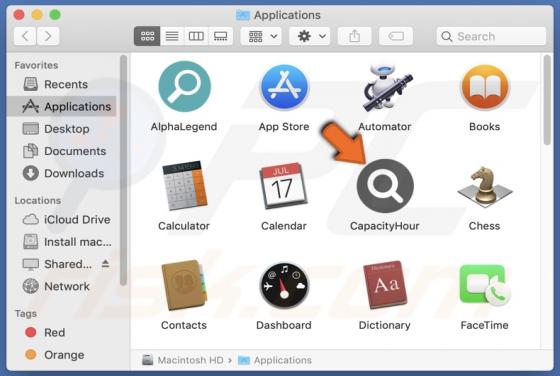Open the gear Action menu

pyautogui.click(x=310, y=36)
